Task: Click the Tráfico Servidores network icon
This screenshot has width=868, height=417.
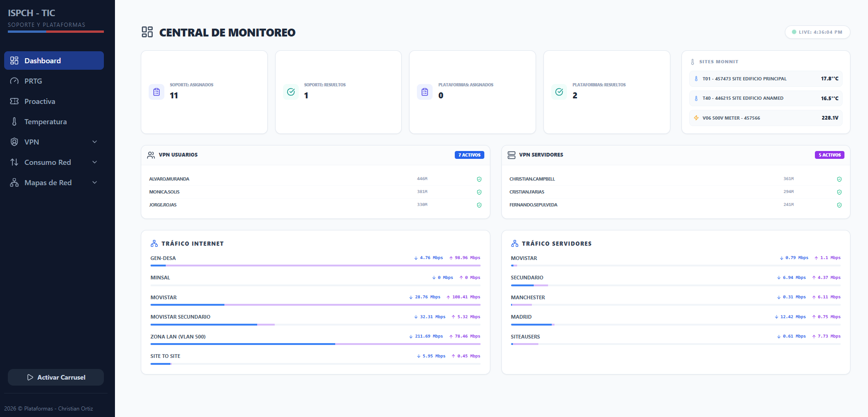Action: [515, 243]
